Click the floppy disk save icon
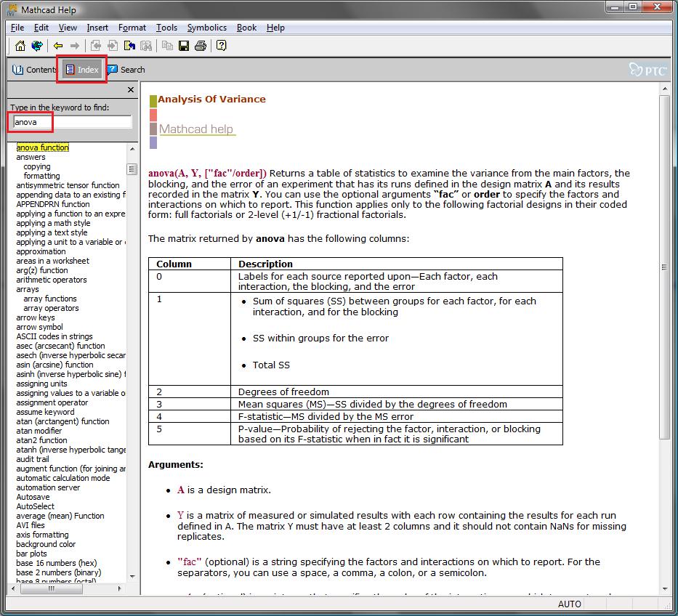The height and width of the screenshot is (616, 678). (x=184, y=46)
